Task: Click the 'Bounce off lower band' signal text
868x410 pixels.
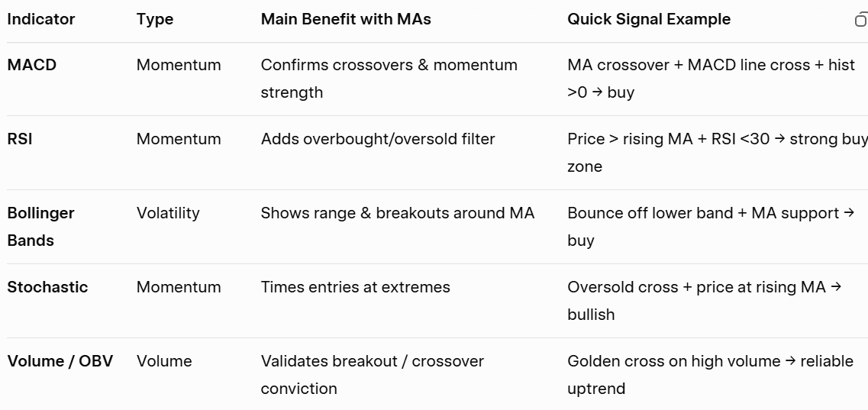Action: point(640,213)
